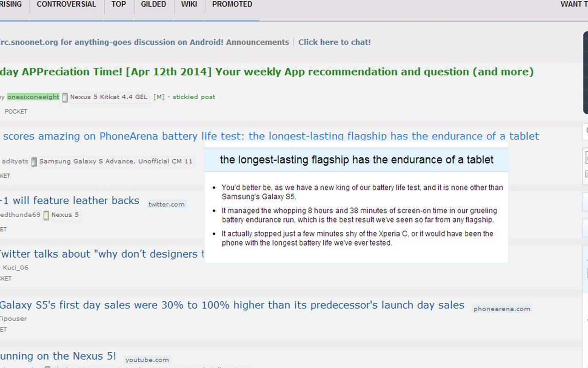This screenshot has width=588, height=368.
Task: Click the twitter.com domain link
Action: [x=166, y=205]
